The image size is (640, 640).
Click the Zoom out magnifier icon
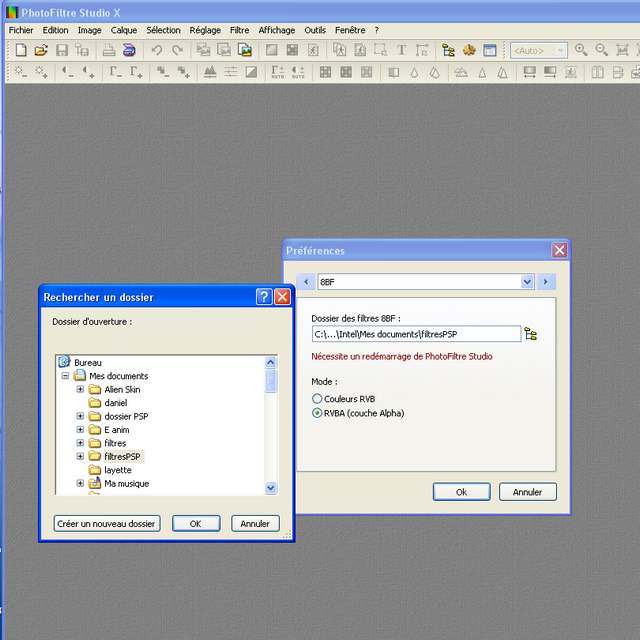(x=601, y=50)
